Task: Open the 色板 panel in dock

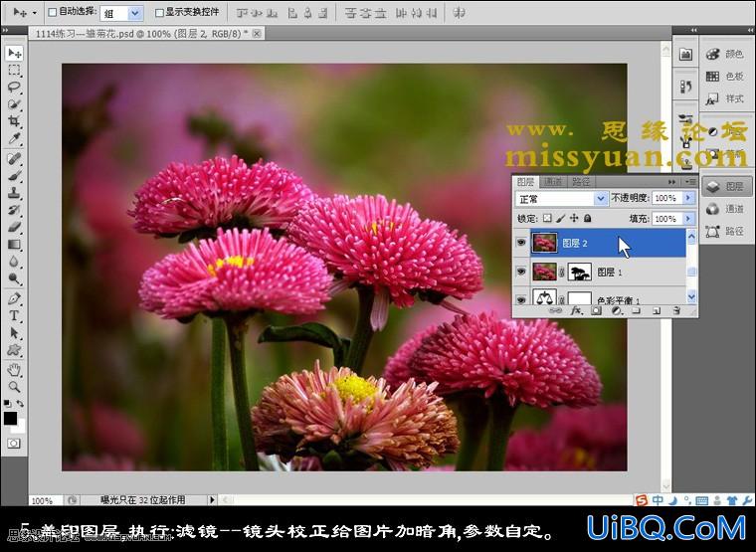Action: click(x=724, y=77)
